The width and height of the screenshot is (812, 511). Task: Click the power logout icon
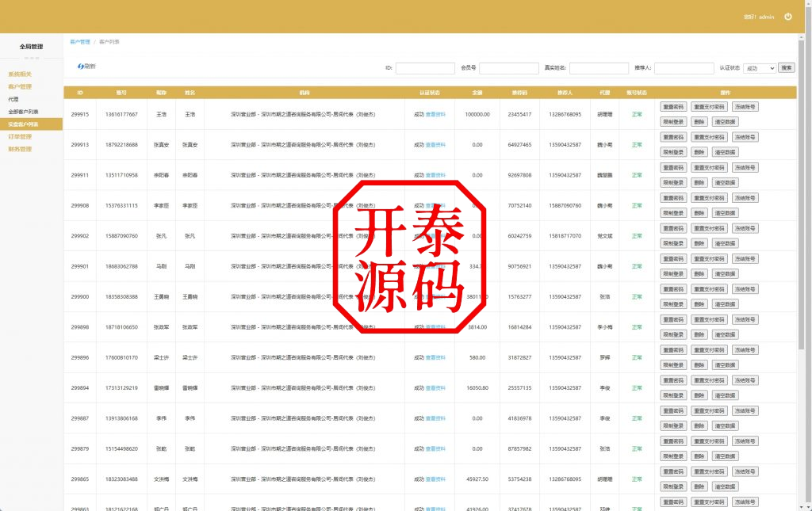pos(787,17)
